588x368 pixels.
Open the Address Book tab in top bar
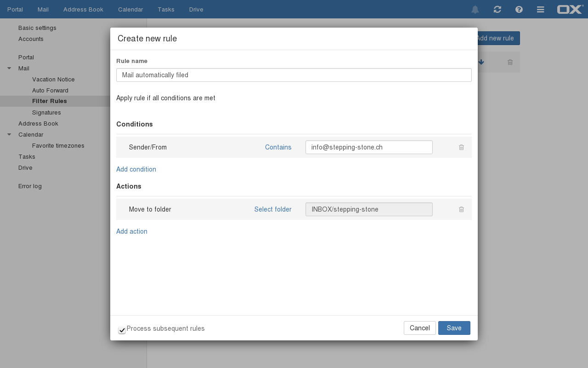(83, 9)
